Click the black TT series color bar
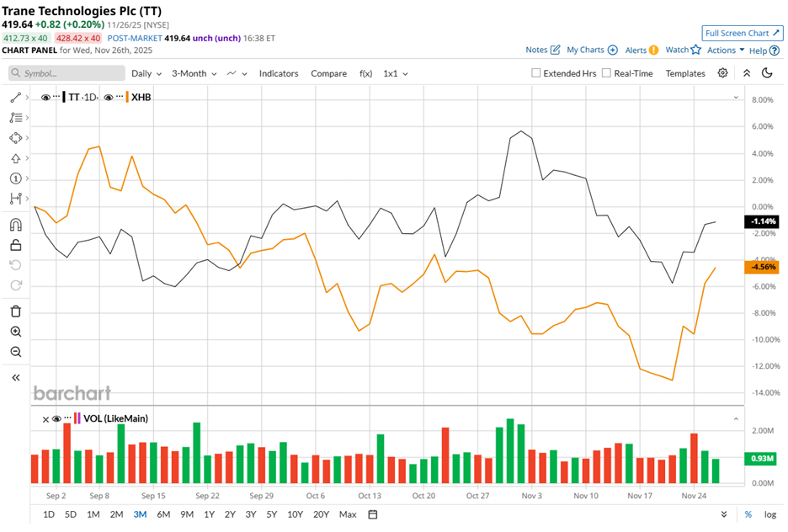Viewport: 788px width, 532px height. [x=64, y=97]
